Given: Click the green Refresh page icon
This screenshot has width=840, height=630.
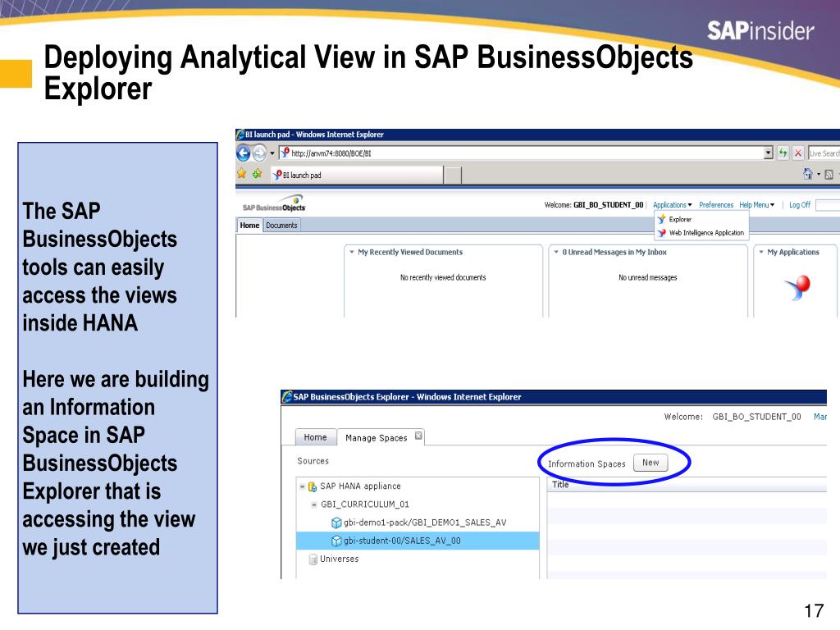Looking at the screenshot, I should coord(783,153).
